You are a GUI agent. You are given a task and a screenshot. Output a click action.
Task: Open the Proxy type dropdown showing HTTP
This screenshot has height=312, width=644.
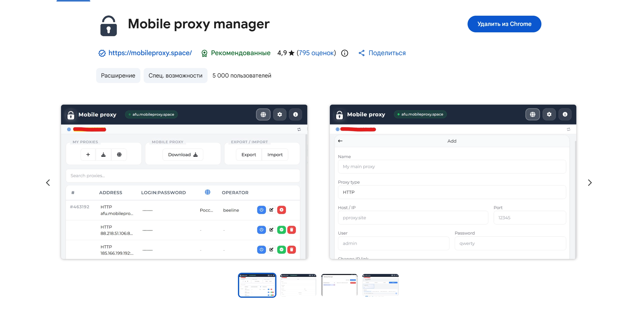pos(452,192)
